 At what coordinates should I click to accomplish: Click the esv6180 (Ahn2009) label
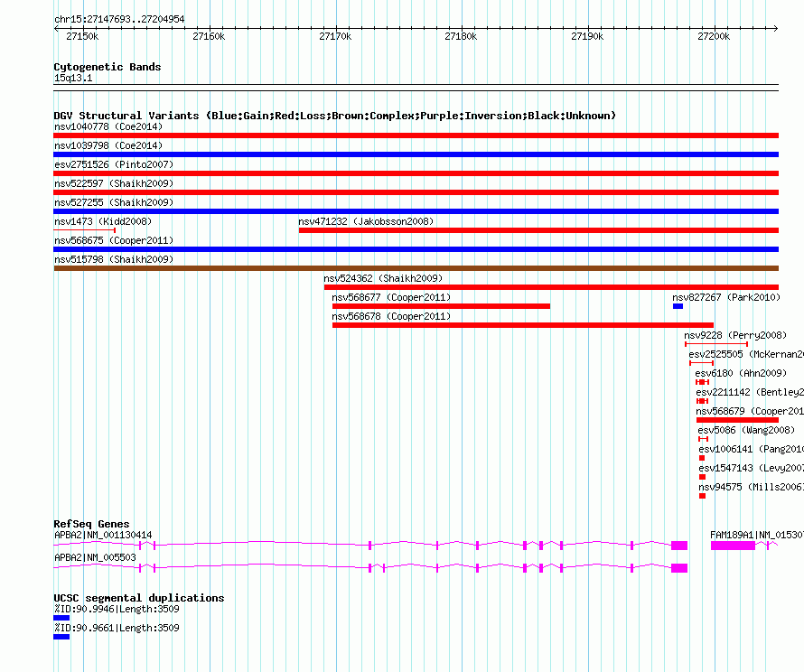point(741,373)
